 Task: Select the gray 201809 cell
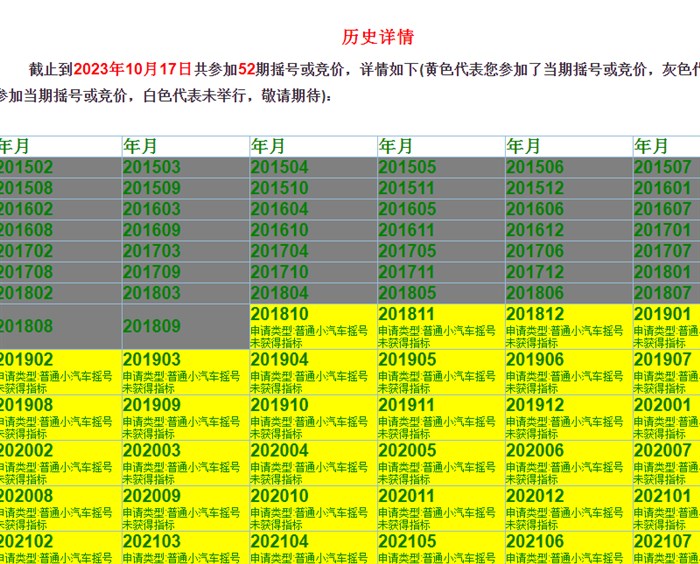point(185,326)
